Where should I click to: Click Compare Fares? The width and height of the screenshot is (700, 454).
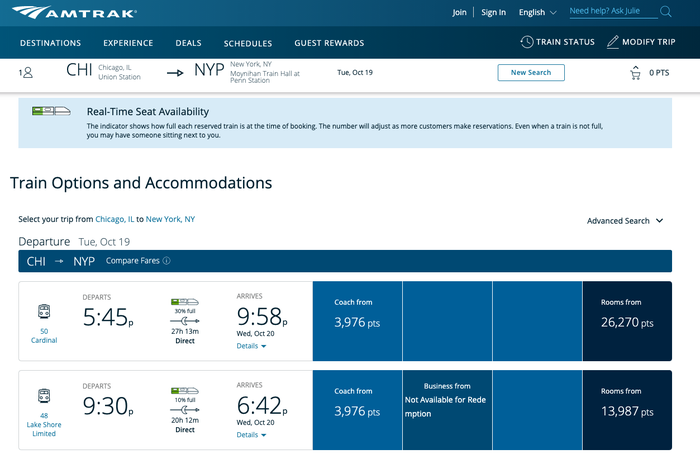point(132,261)
